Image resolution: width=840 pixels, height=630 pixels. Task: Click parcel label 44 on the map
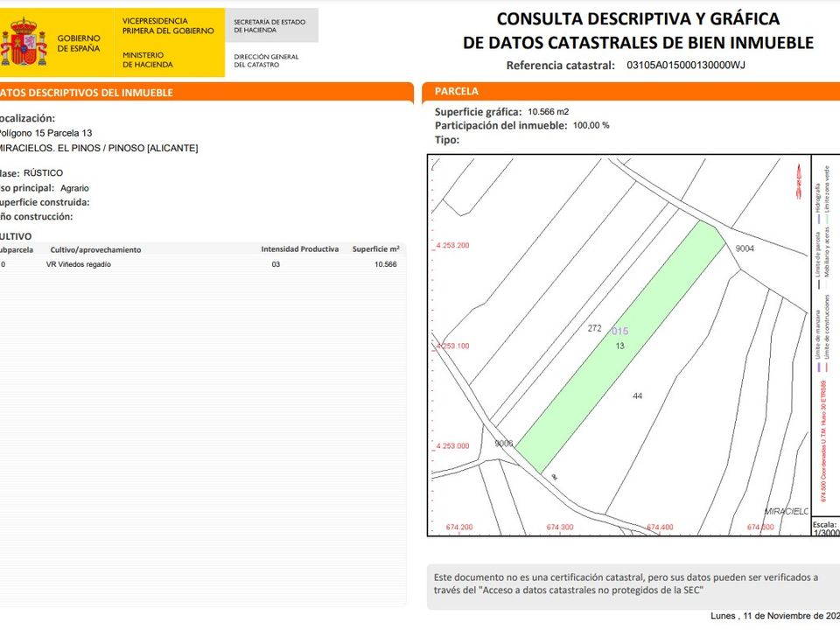(x=637, y=395)
